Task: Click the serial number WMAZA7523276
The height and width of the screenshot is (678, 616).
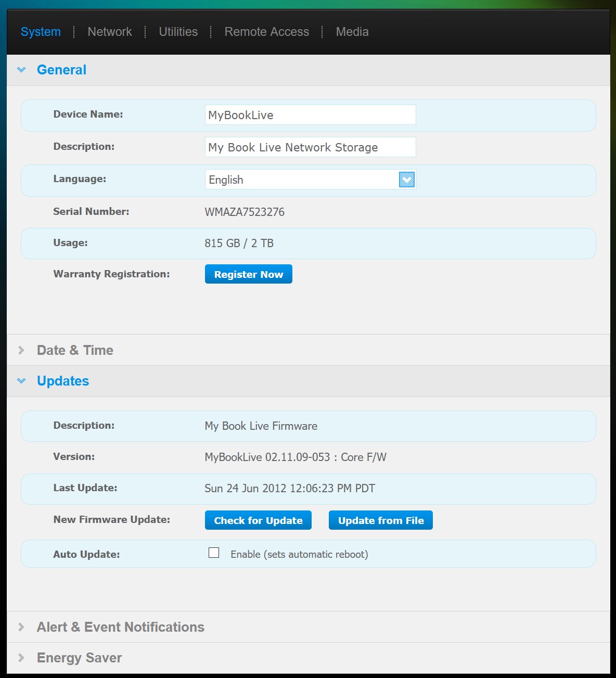Action: [x=245, y=212]
